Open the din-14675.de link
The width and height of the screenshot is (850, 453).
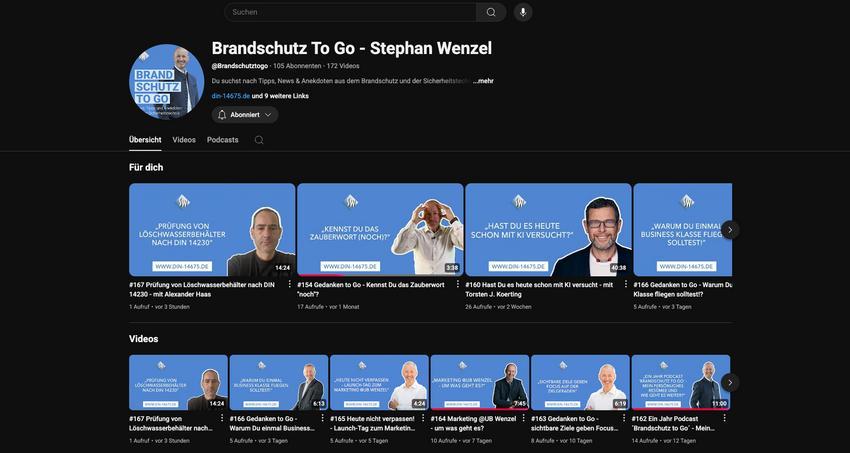click(231, 96)
